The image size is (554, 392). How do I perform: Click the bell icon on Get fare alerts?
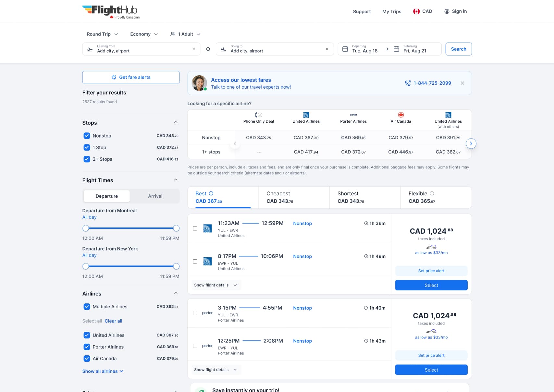[114, 77]
